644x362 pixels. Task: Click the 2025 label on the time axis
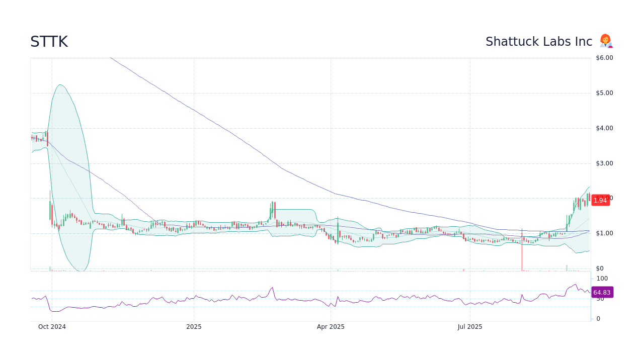194,326
